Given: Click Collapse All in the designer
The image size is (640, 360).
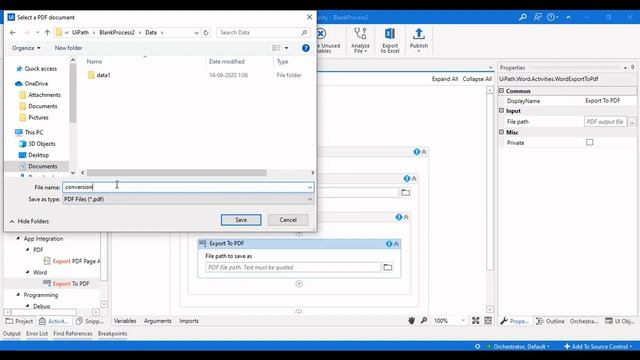Looking at the screenshot, I should [477, 79].
